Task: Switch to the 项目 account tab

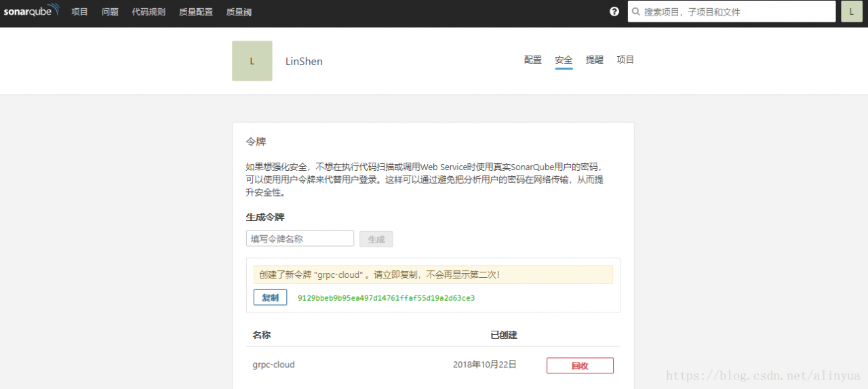Action: pos(625,60)
